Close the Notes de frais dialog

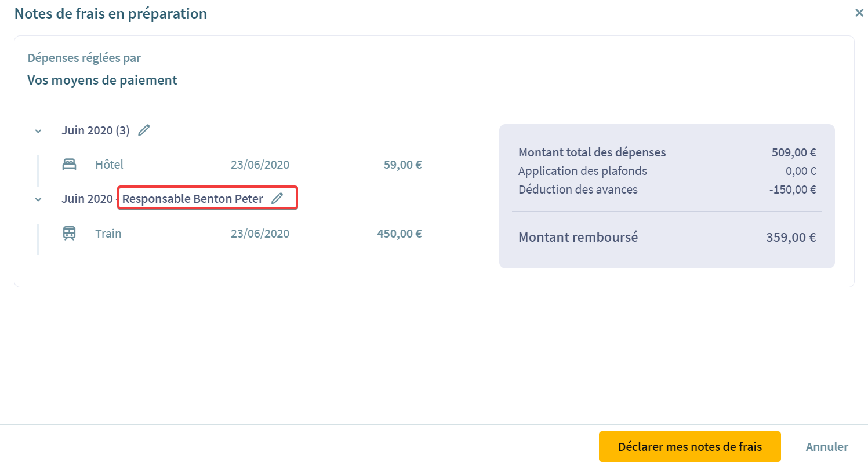point(859,13)
